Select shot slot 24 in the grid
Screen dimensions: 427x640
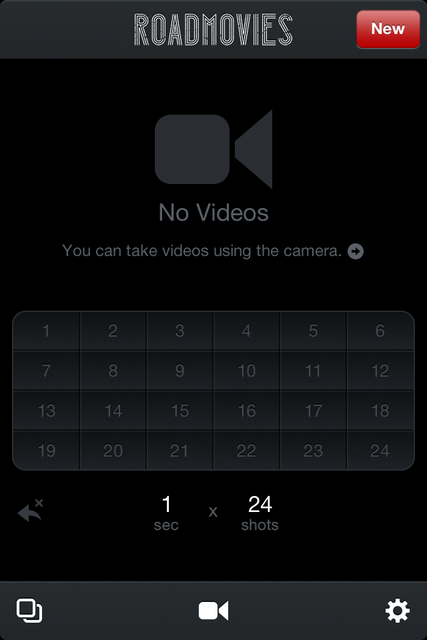coord(380,450)
